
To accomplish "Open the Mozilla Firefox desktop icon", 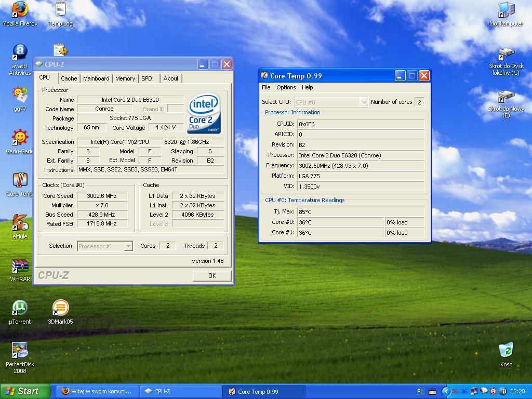I will (20, 10).
